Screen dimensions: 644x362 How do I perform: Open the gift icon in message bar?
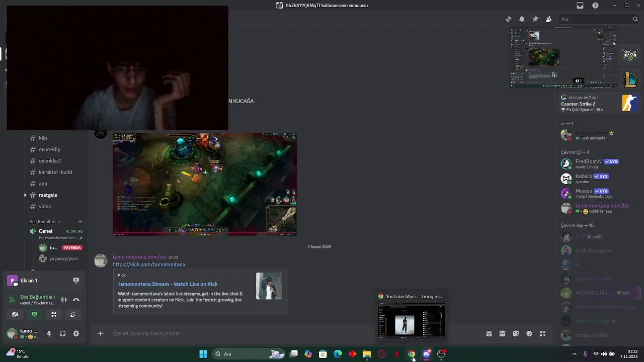click(x=489, y=333)
